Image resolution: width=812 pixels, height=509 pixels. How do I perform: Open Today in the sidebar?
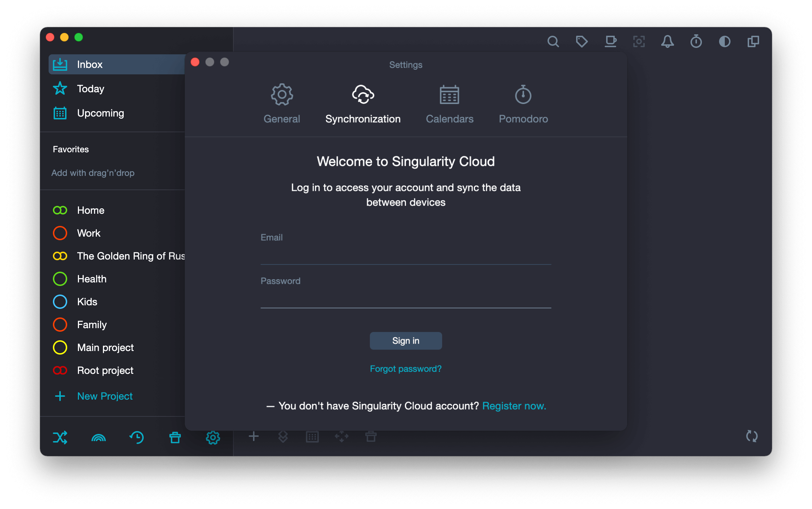tap(117, 89)
